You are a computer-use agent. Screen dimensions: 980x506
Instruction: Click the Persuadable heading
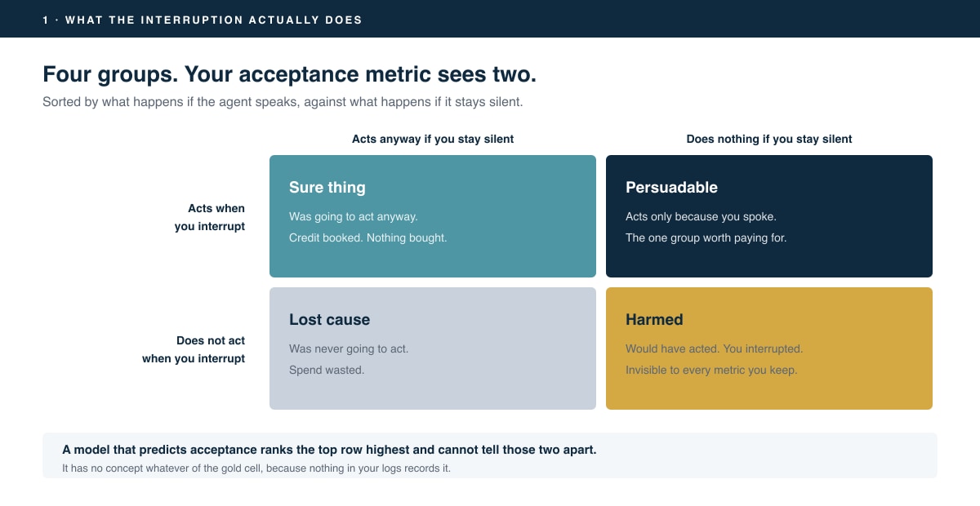coord(671,188)
